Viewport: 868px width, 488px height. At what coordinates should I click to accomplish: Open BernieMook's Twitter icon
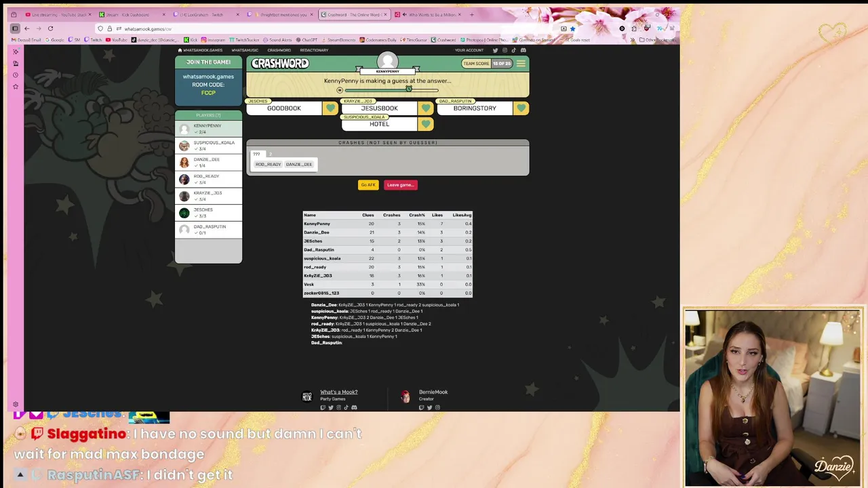[429, 407]
